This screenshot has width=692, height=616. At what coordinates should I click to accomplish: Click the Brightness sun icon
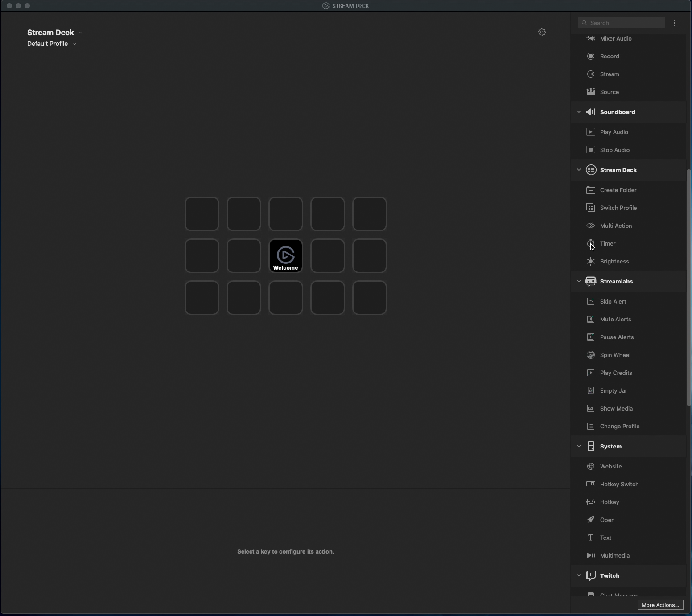pos(591,261)
